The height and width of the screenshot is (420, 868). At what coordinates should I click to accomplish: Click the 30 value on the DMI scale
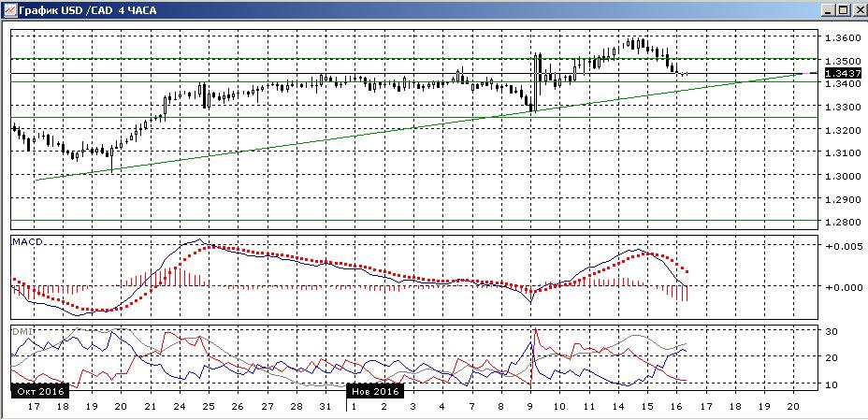(832, 331)
